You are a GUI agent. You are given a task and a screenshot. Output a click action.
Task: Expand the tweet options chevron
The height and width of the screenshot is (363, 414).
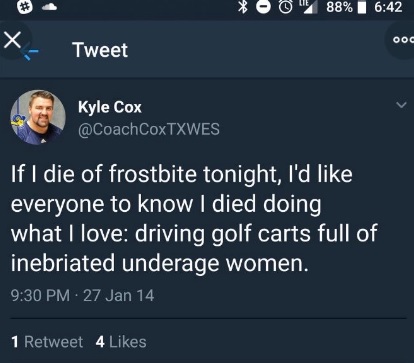tap(401, 105)
